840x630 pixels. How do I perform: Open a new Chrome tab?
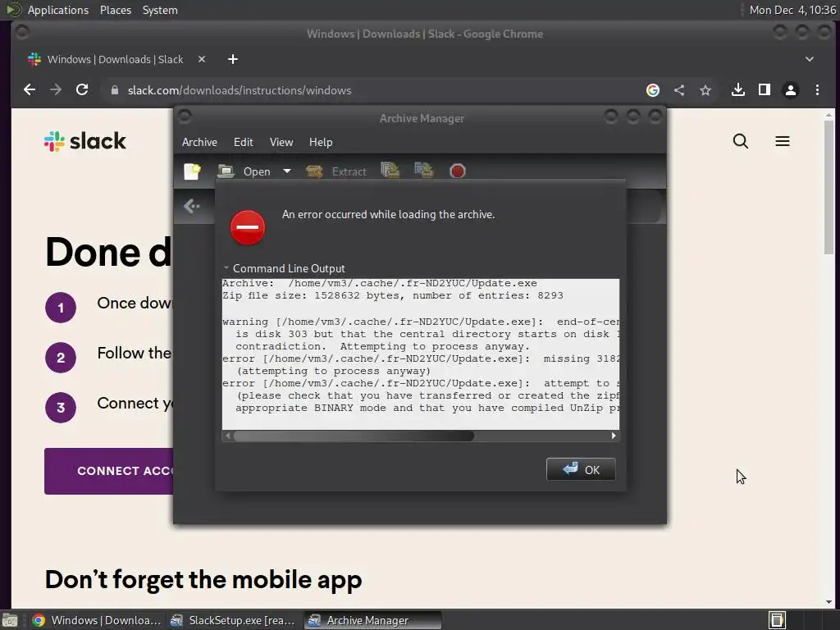(232, 59)
